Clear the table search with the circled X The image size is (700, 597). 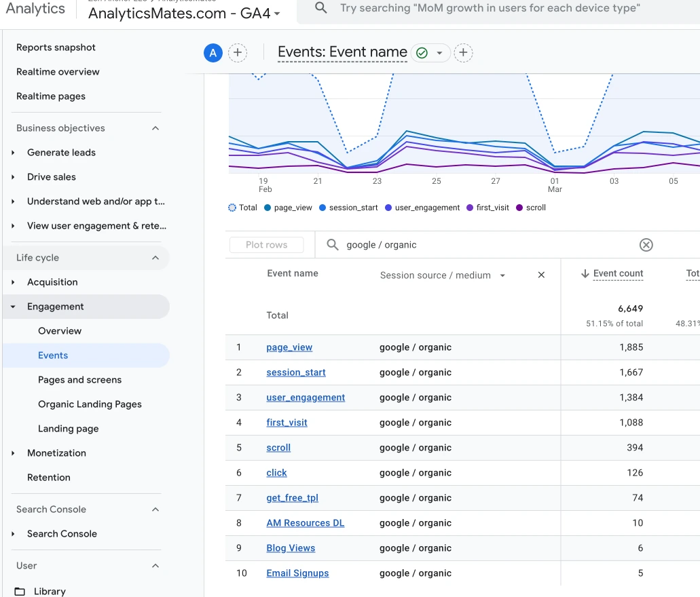tap(646, 245)
